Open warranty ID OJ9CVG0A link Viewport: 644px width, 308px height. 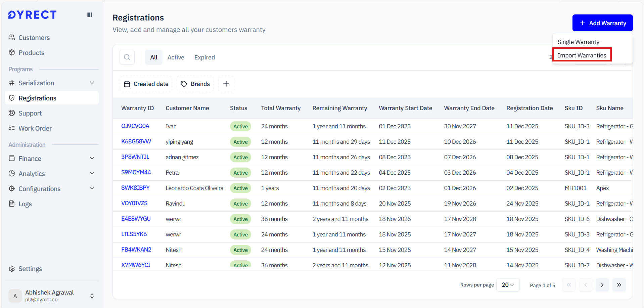click(x=135, y=126)
